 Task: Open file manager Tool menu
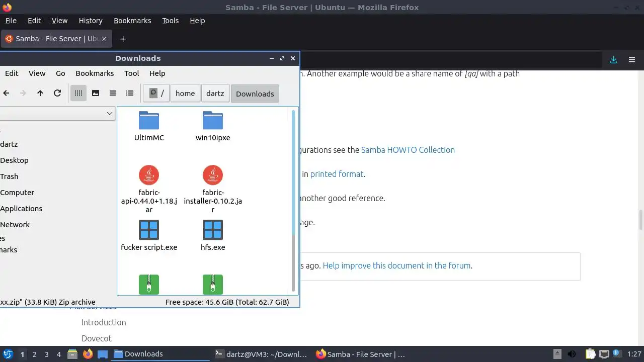coord(131,73)
